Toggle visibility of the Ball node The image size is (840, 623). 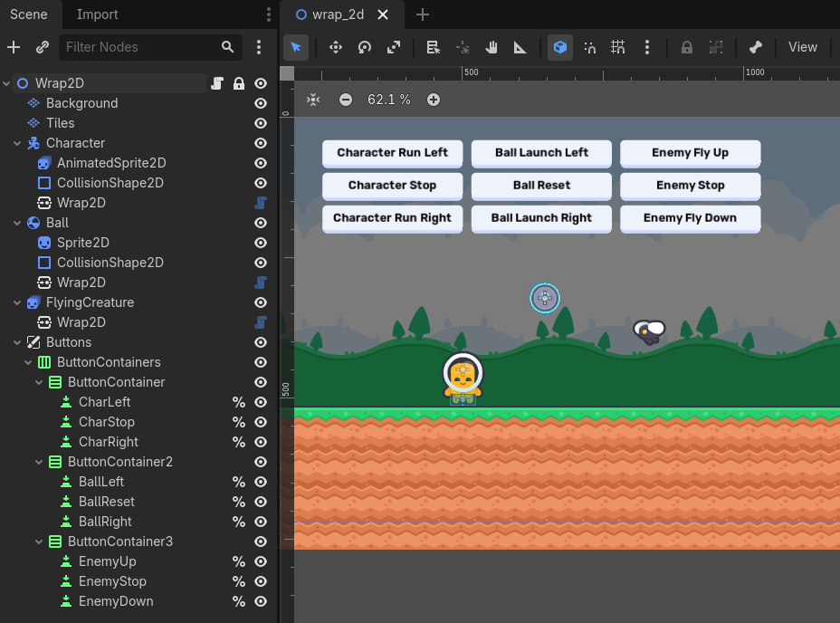(260, 223)
